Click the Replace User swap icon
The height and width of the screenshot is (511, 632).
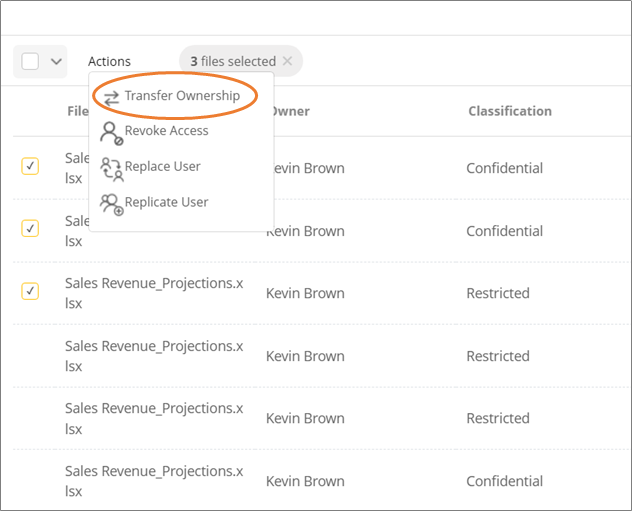click(112, 169)
